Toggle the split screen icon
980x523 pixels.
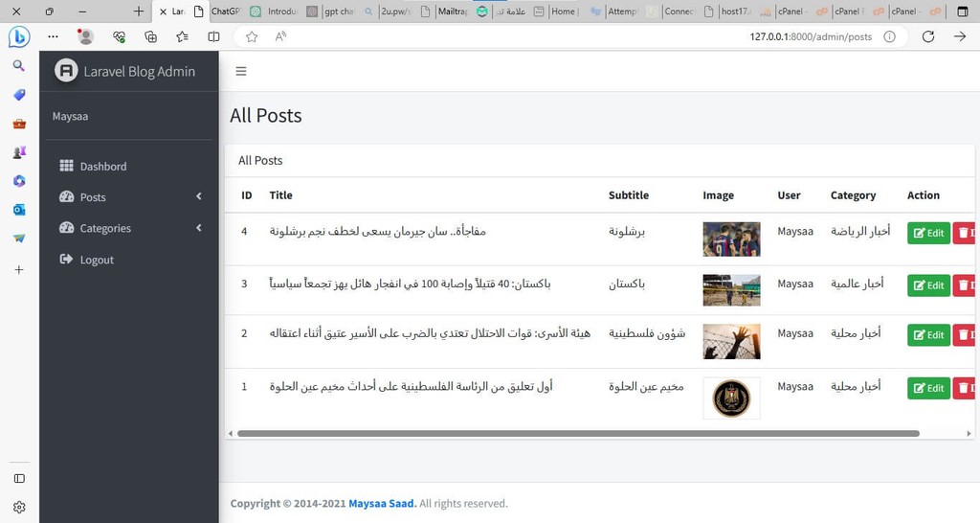point(213,37)
